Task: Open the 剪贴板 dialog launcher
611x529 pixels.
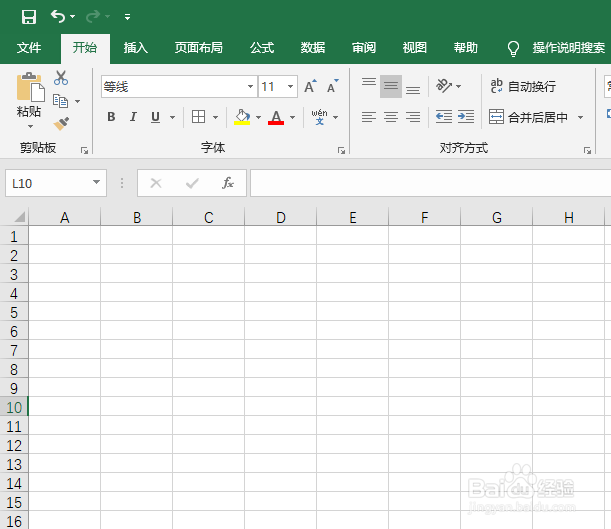Action: pos(84,151)
